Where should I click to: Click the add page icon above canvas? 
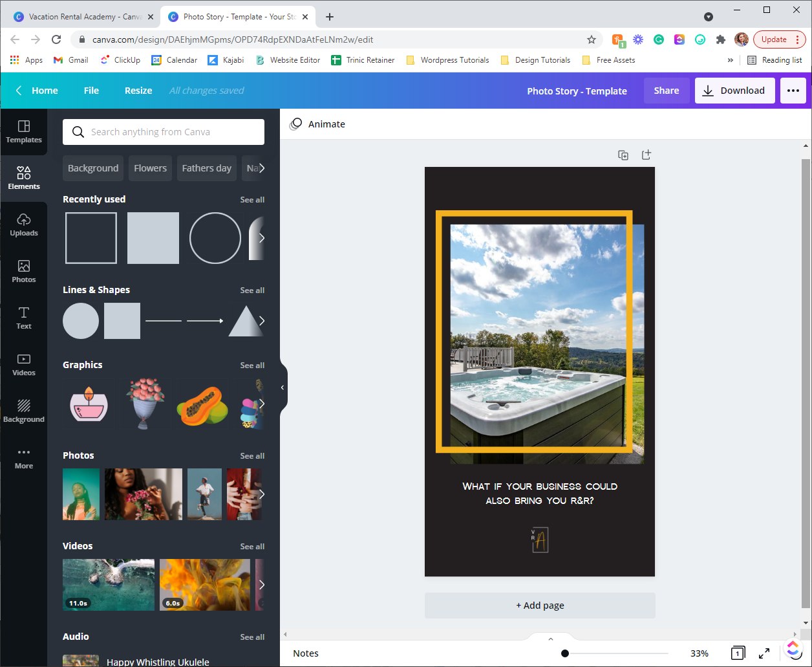tap(646, 155)
